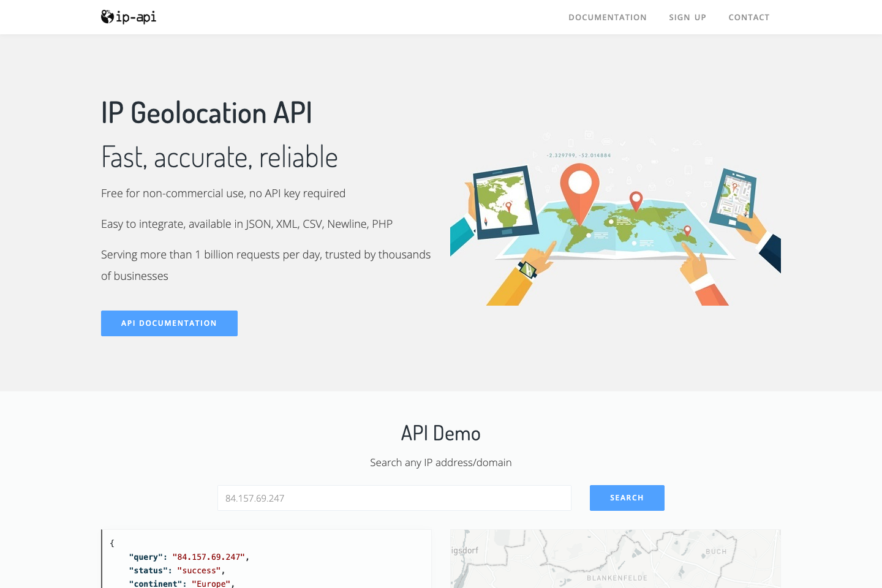Screen dimensions: 882x588
Task: Select the API Demo heading
Action: click(x=440, y=433)
